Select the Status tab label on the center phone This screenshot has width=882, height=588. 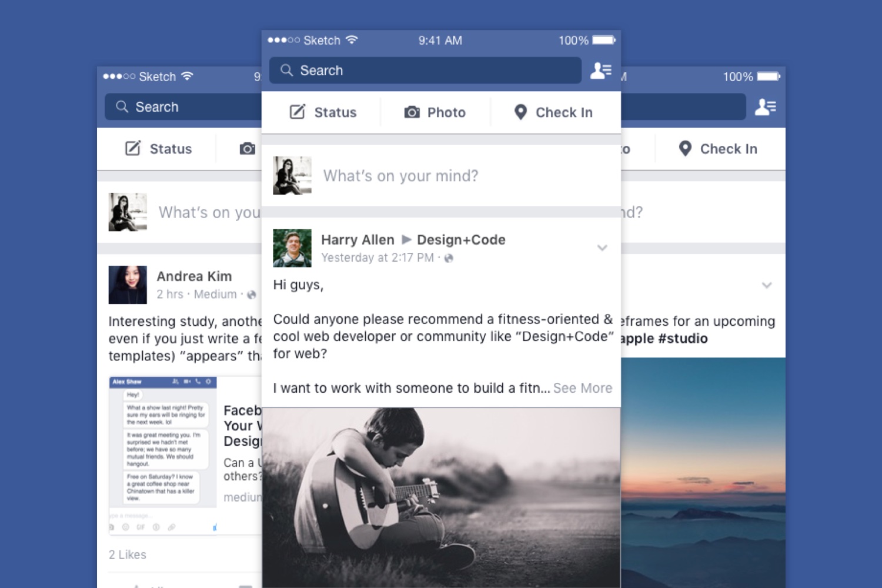point(335,112)
